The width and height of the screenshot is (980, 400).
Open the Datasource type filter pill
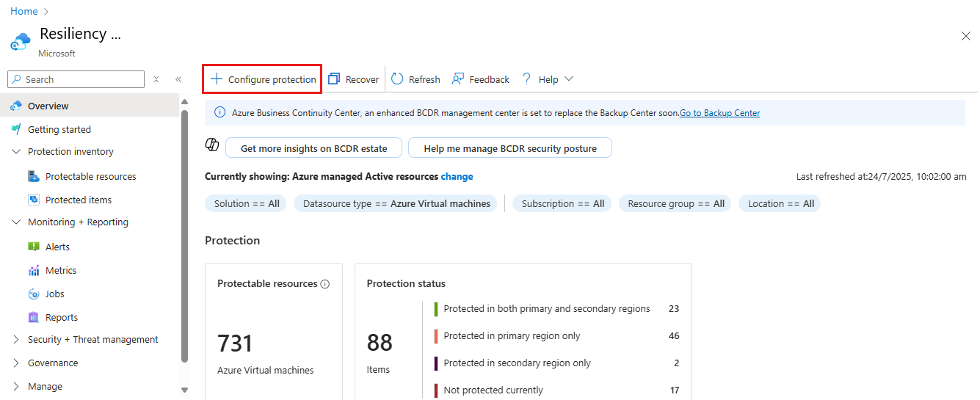(x=396, y=204)
